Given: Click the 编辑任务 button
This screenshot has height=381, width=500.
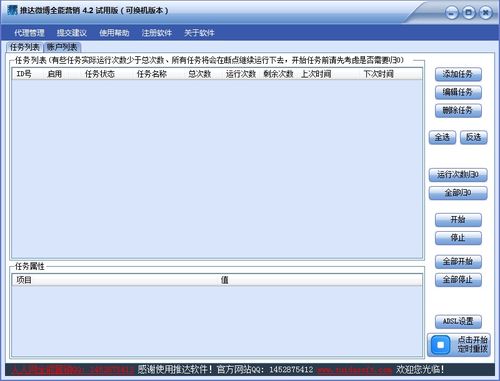Looking at the screenshot, I should tap(458, 92).
